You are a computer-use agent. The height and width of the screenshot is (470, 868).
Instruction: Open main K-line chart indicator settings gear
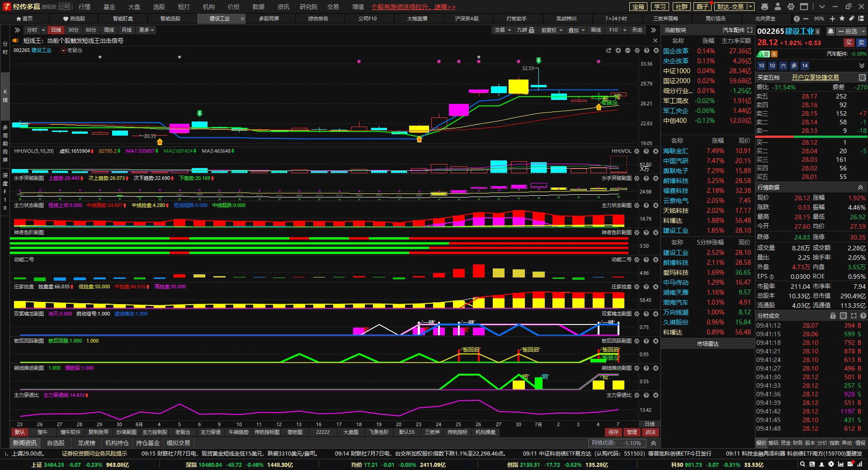click(x=637, y=51)
